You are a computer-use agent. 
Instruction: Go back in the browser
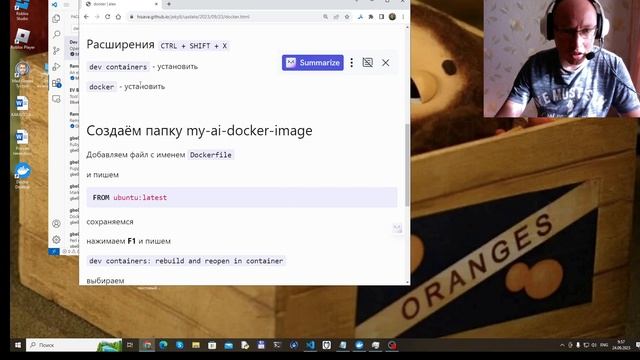pos(87,17)
